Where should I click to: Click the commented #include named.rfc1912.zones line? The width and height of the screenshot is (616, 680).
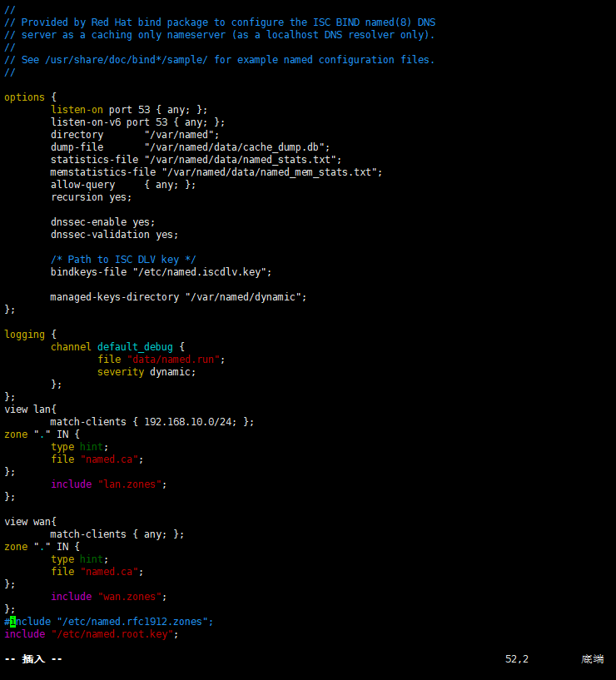109,622
